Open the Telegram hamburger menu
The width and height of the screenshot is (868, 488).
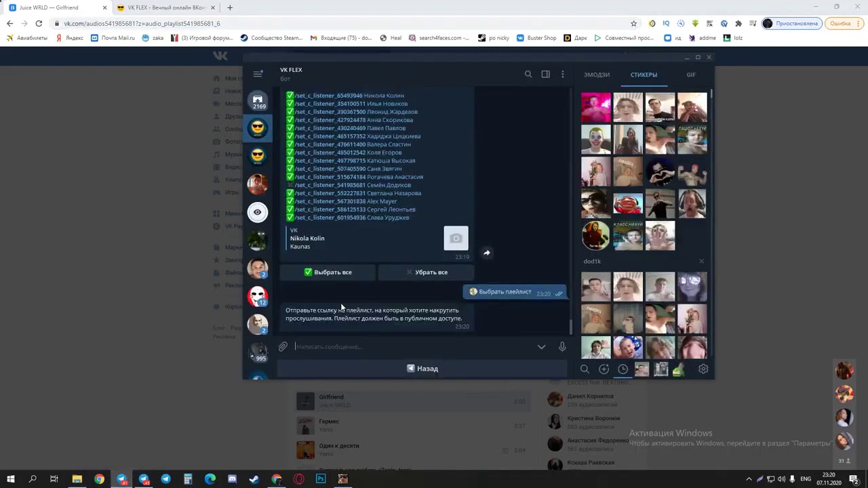coord(258,74)
